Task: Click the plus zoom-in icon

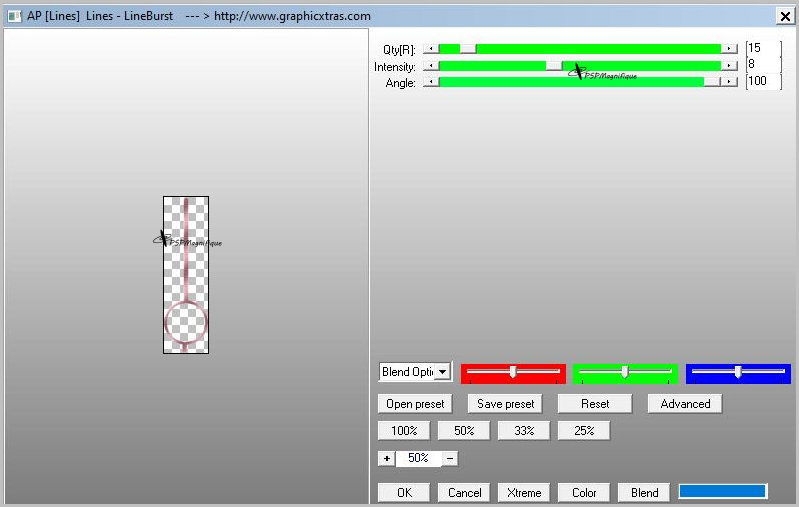Action: point(386,458)
